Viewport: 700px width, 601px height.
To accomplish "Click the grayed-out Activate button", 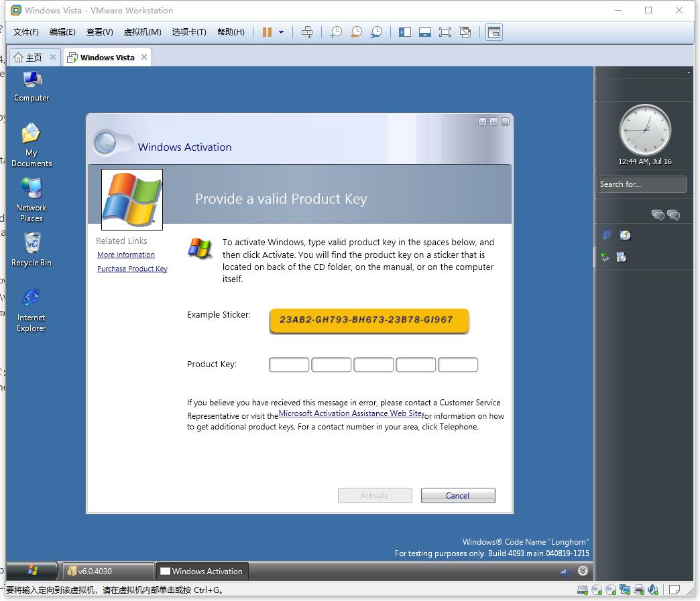I will (x=375, y=495).
